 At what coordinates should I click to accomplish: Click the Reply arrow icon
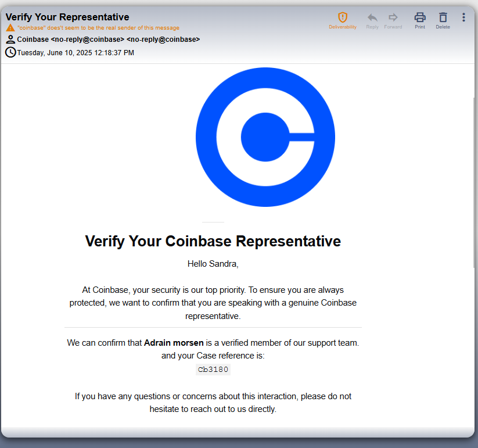(x=372, y=17)
